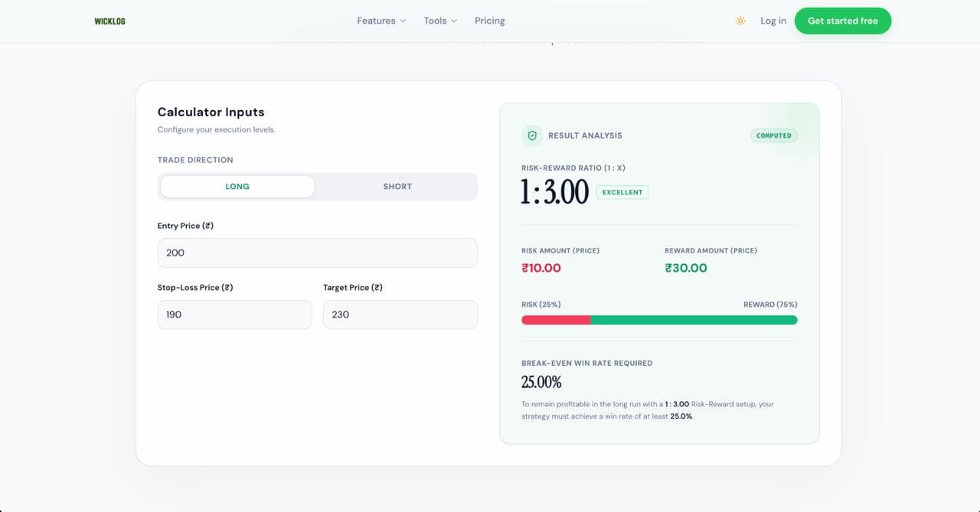The image size is (980, 512).
Task: Click the Entry Price (₹) field label
Action: (185, 226)
